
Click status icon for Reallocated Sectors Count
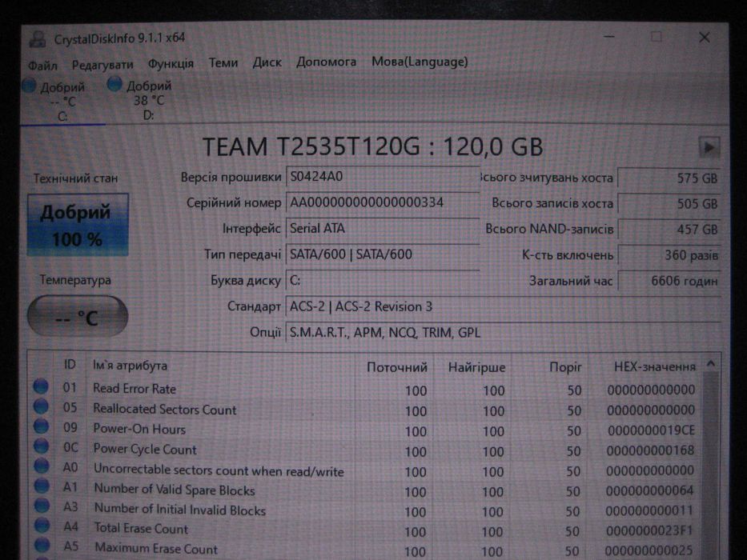[41, 406]
